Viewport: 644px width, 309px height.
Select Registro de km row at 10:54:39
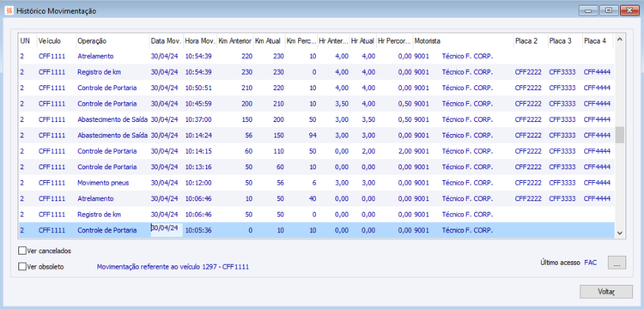click(x=317, y=72)
